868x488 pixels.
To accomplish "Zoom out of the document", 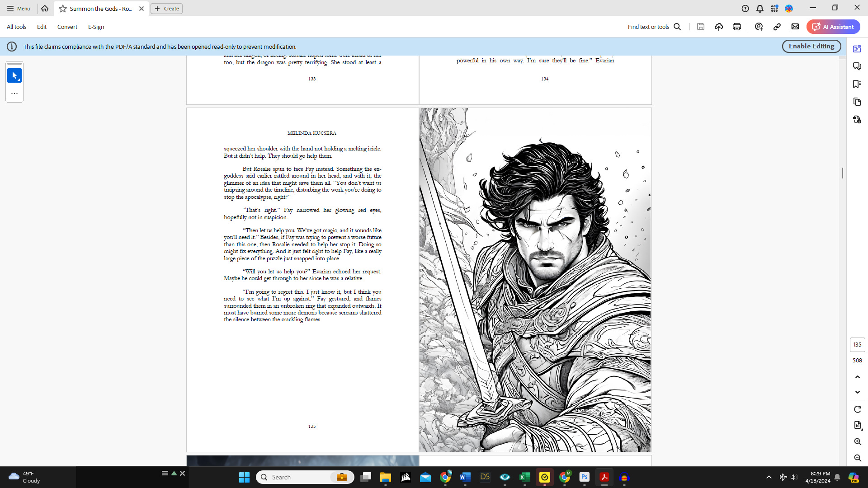I will click(858, 458).
